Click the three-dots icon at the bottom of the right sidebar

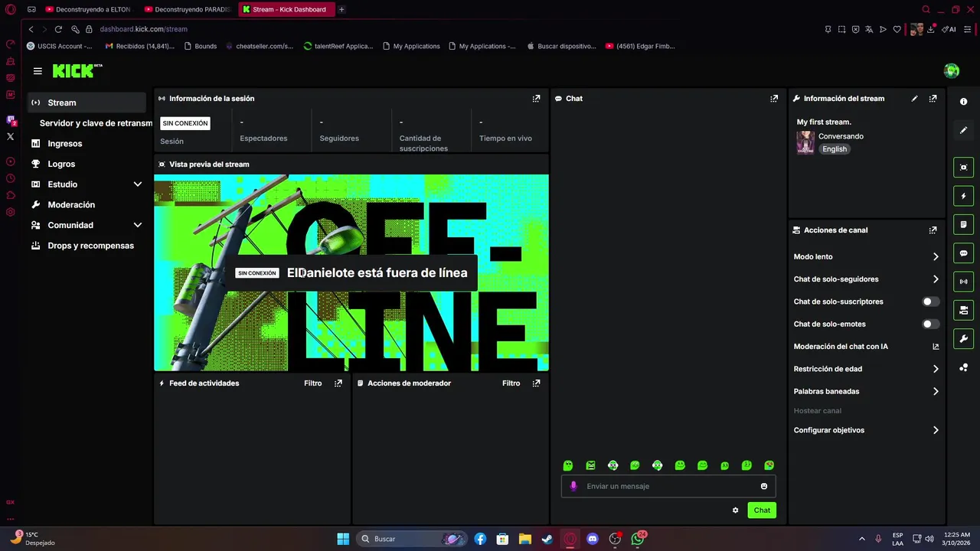tap(963, 368)
